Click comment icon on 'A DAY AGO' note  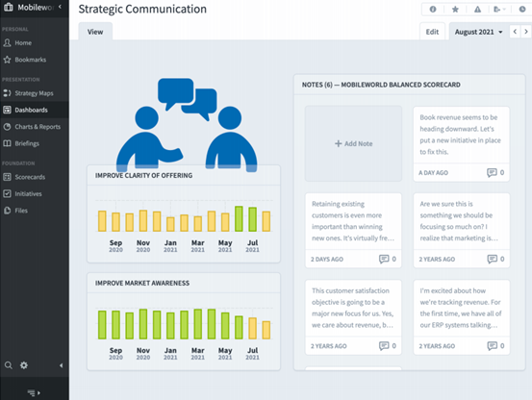(x=492, y=172)
